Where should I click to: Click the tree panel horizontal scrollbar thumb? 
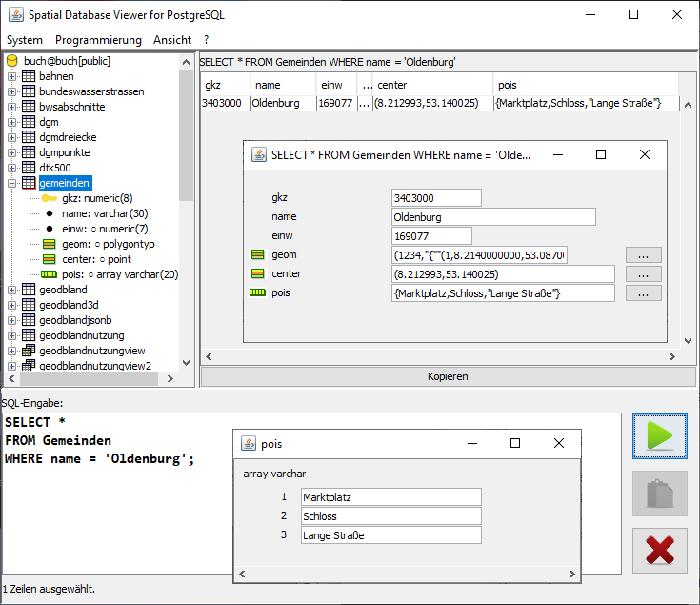(x=89, y=378)
